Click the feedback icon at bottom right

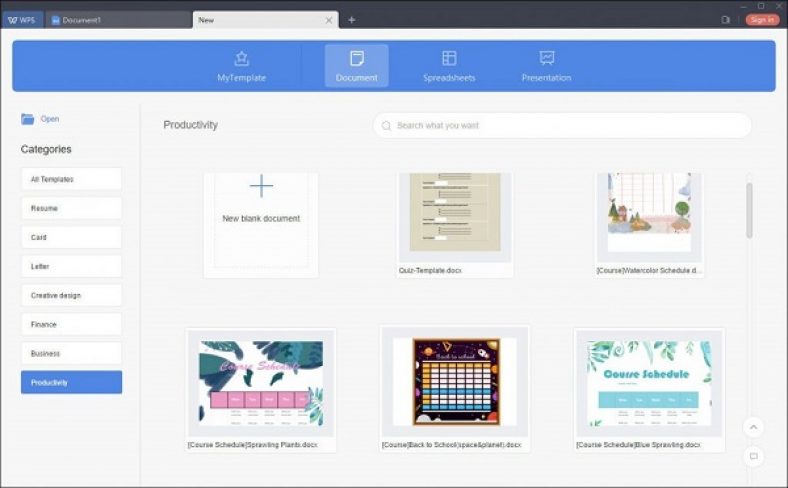753,456
